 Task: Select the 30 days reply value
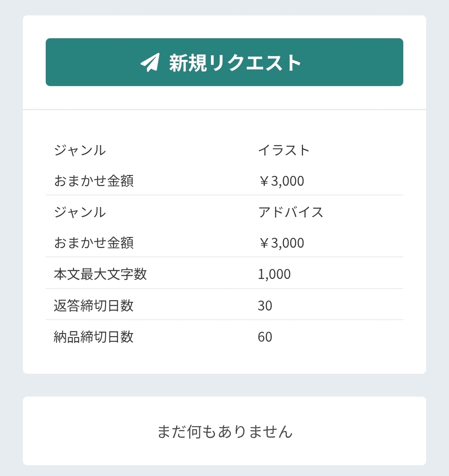pyautogui.click(x=265, y=306)
